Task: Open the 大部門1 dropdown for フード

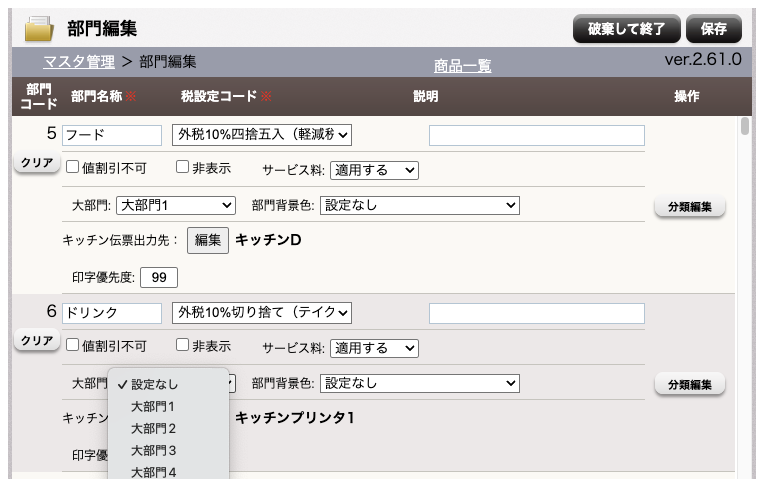Action: click(x=175, y=206)
